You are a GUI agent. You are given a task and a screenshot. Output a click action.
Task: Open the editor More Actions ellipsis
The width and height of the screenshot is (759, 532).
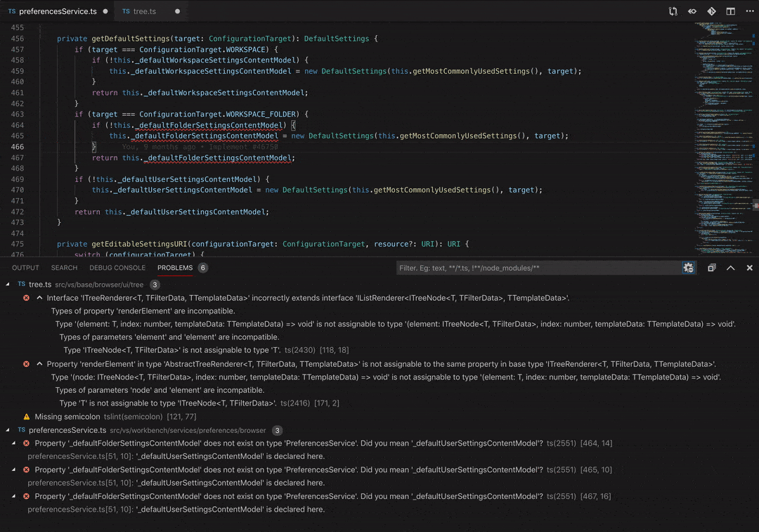pyautogui.click(x=749, y=11)
